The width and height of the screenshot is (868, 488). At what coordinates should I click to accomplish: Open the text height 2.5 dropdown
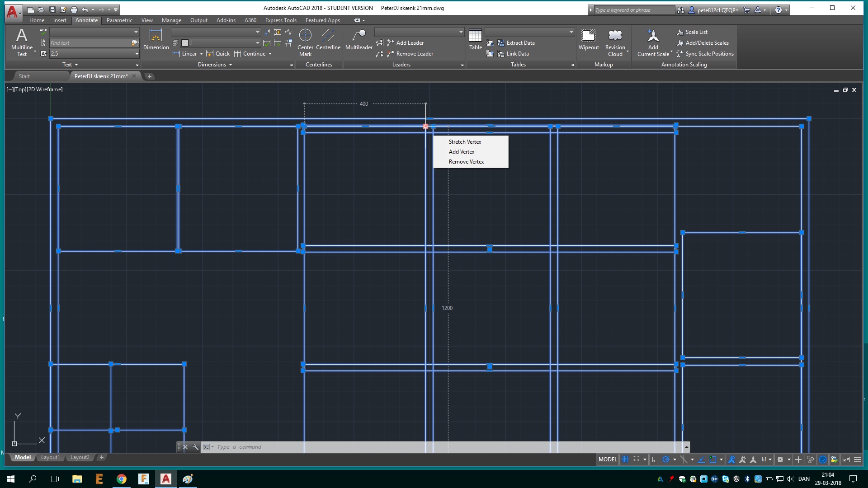click(137, 54)
